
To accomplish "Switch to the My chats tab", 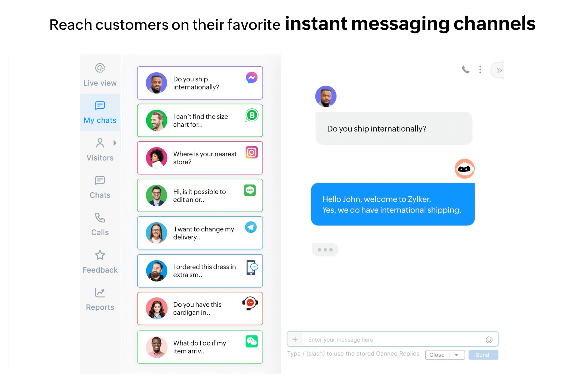I will 100,113.
